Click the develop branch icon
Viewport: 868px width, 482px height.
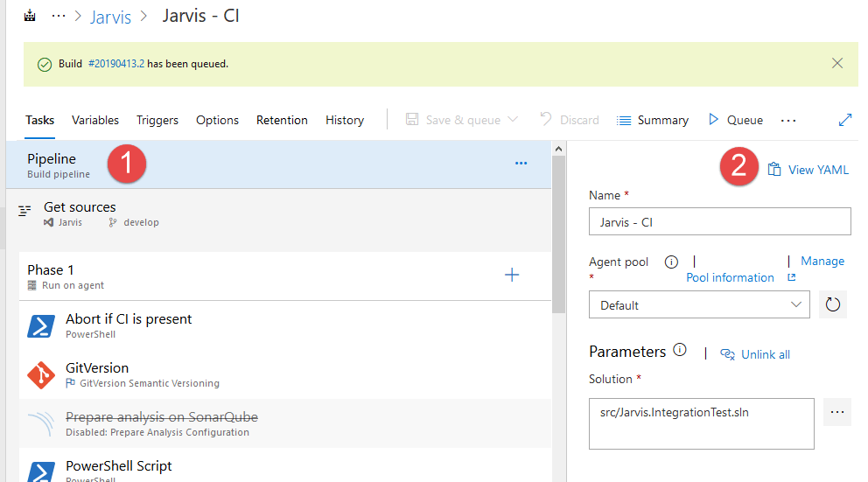113,222
